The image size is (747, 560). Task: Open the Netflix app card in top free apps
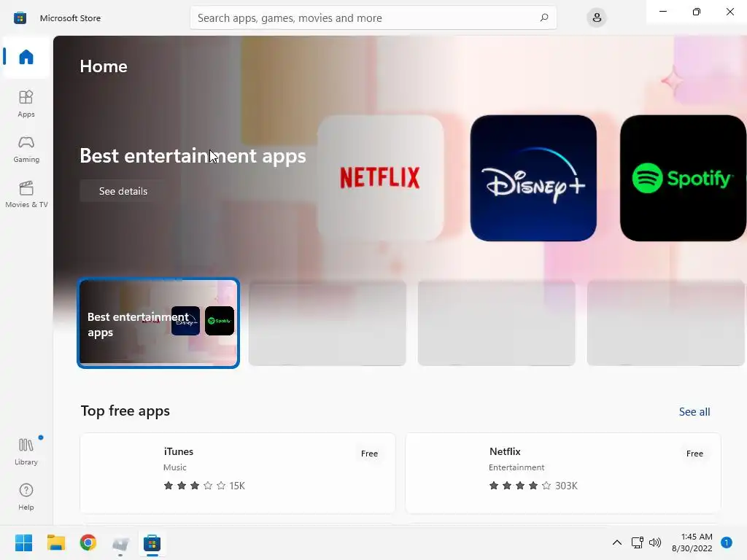[563, 472]
